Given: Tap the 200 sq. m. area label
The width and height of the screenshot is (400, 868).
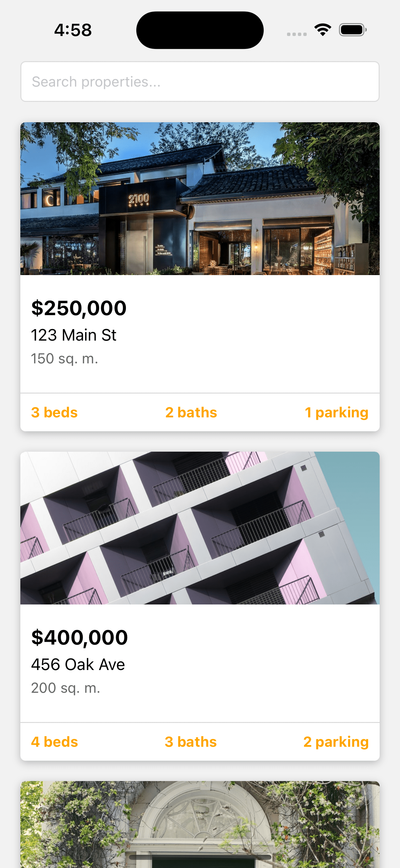Looking at the screenshot, I should click(x=65, y=688).
